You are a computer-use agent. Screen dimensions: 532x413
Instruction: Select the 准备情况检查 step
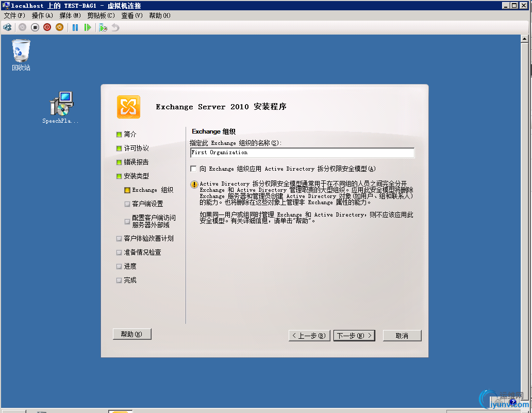[x=139, y=253]
